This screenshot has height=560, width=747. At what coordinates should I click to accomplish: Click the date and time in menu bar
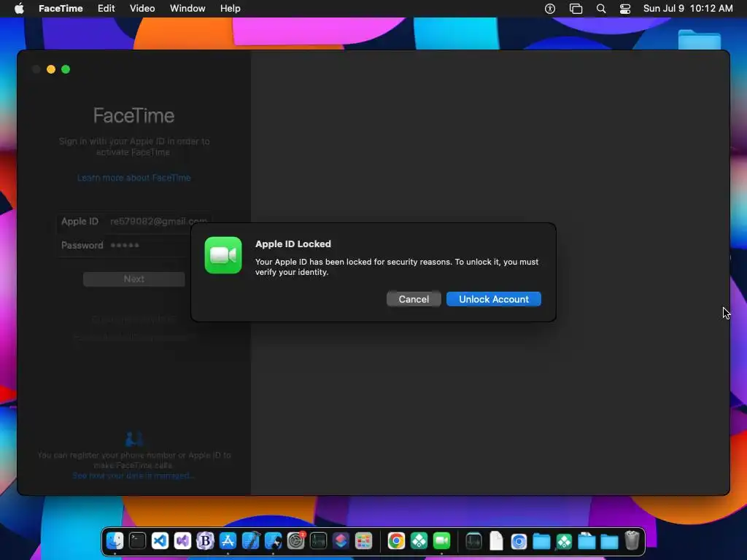(688, 9)
